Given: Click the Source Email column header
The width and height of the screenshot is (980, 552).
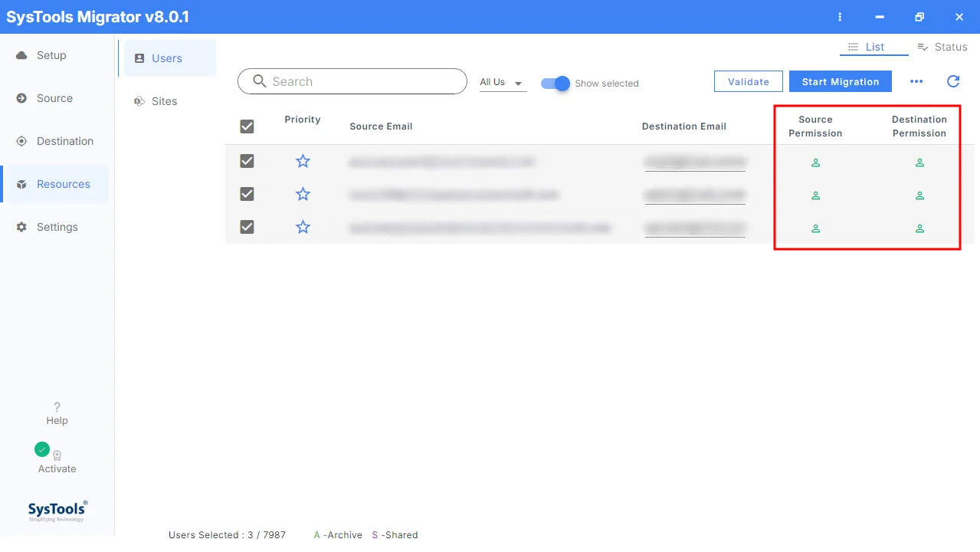Looking at the screenshot, I should [381, 127].
